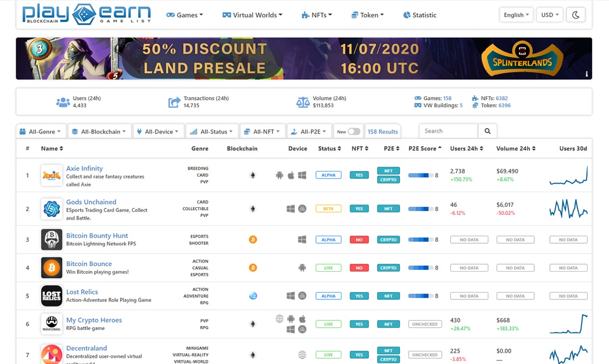
Task: Expand the USD currency dropdown
Action: pyautogui.click(x=550, y=15)
